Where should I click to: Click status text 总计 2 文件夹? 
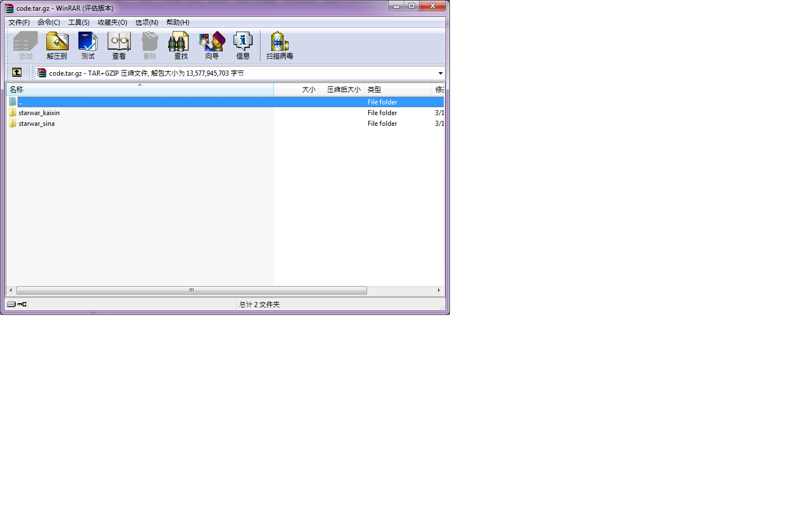(259, 305)
